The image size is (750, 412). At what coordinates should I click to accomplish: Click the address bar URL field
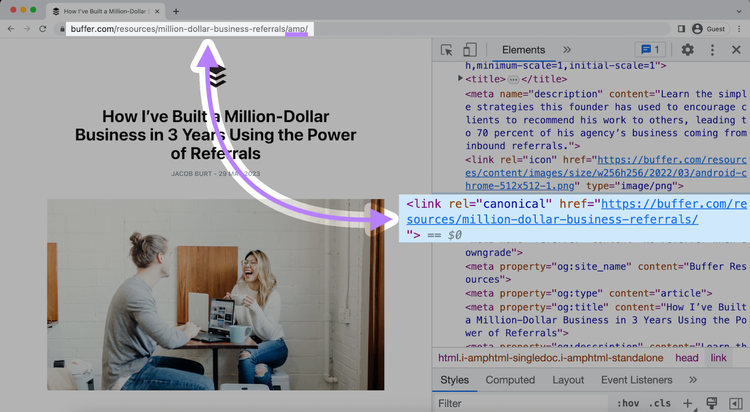tap(189, 29)
